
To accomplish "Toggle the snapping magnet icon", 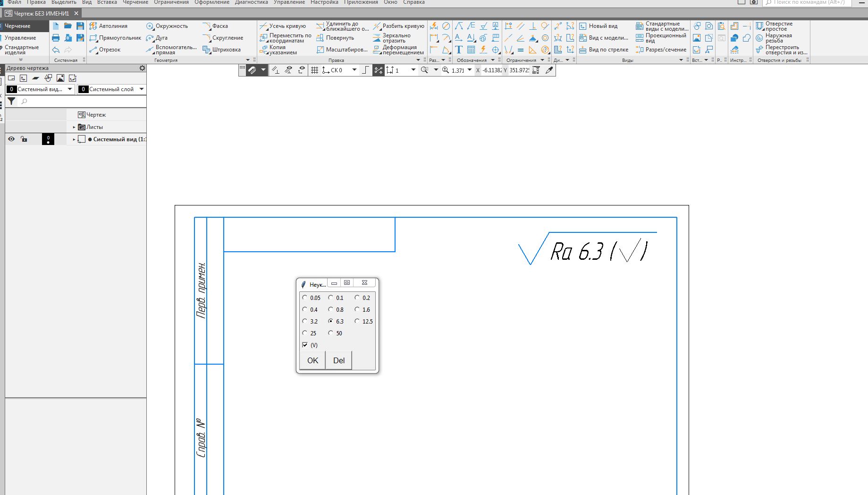I will pyautogui.click(x=253, y=70).
